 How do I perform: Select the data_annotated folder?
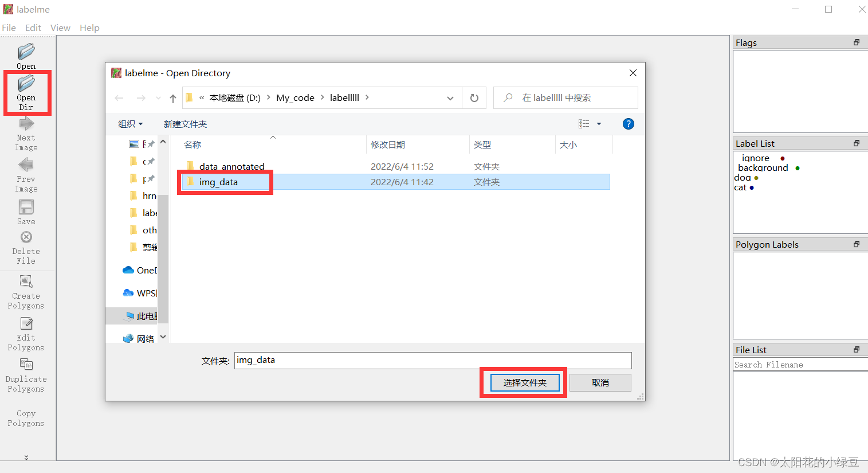(395, 166)
